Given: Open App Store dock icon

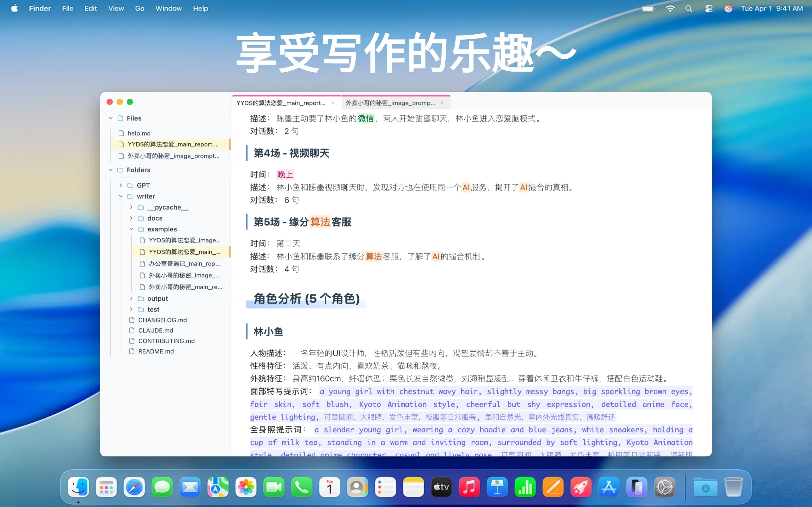Looking at the screenshot, I should click(x=609, y=487).
